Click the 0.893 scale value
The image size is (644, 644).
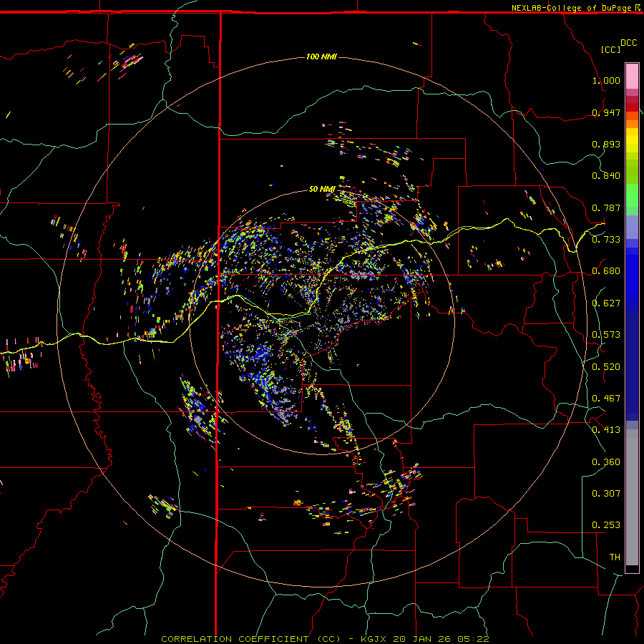(x=606, y=144)
